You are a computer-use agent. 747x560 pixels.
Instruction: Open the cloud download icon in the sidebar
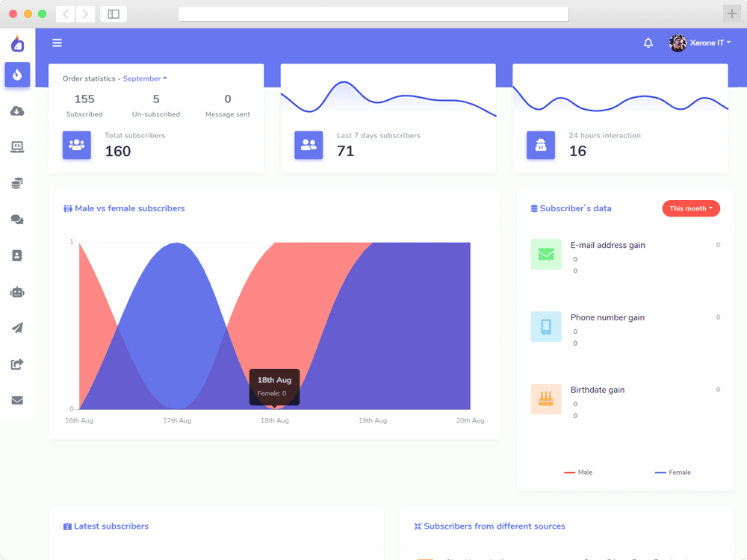[x=18, y=111]
